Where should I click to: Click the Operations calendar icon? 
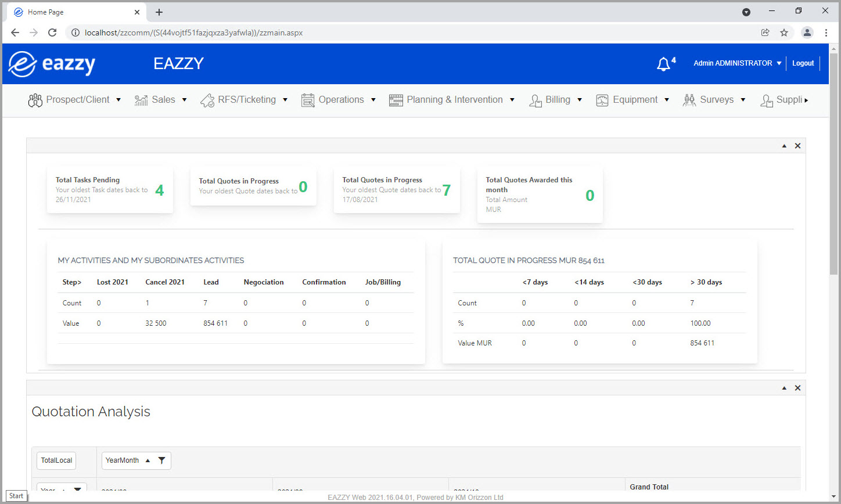point(308,100)
